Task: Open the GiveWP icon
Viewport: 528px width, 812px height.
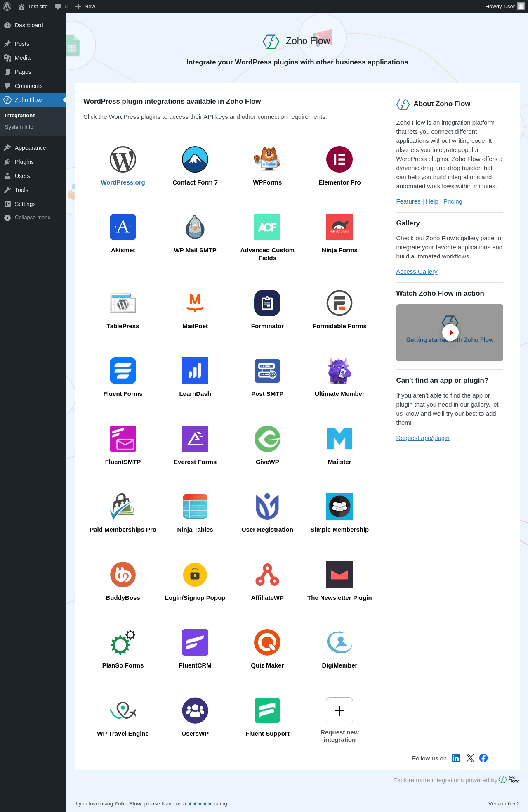Action: coord(267,439)
